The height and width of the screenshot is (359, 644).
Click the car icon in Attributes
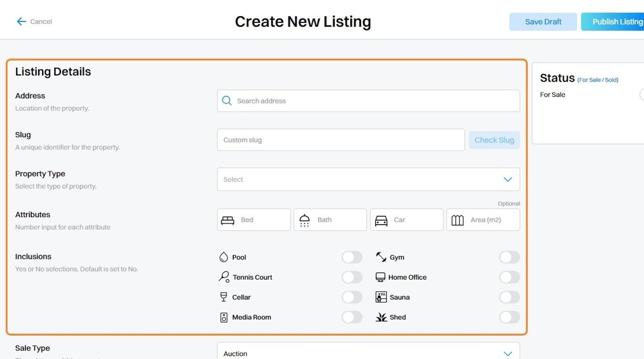click(381, 220)
